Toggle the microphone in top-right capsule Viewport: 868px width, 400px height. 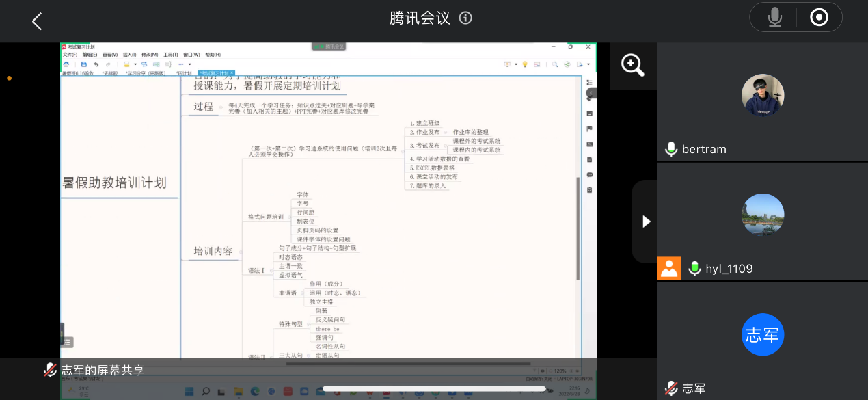774,18
